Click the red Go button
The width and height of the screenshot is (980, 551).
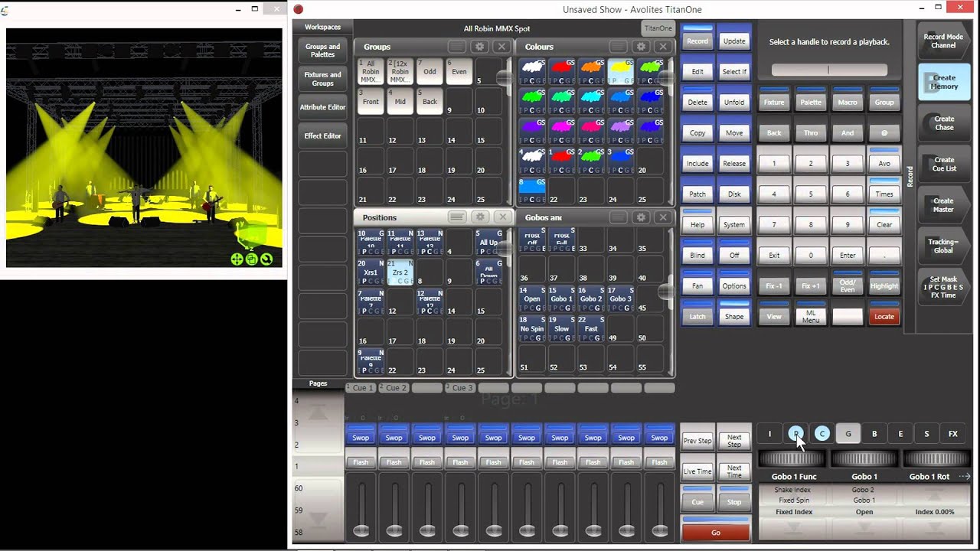(x=716, y=531)
